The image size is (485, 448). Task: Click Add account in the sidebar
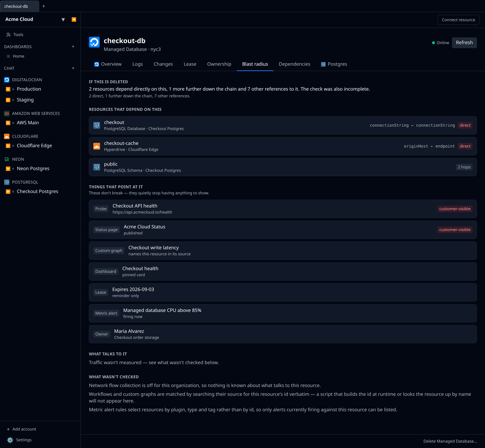pos(22,429)
